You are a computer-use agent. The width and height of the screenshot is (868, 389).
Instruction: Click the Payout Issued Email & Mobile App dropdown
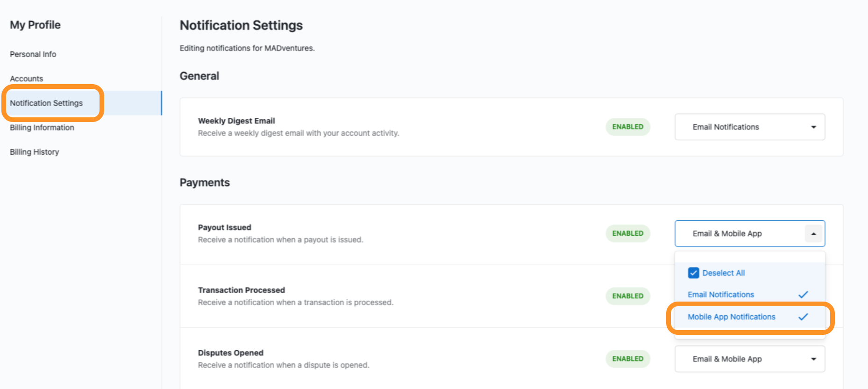[x=739, y=234]
